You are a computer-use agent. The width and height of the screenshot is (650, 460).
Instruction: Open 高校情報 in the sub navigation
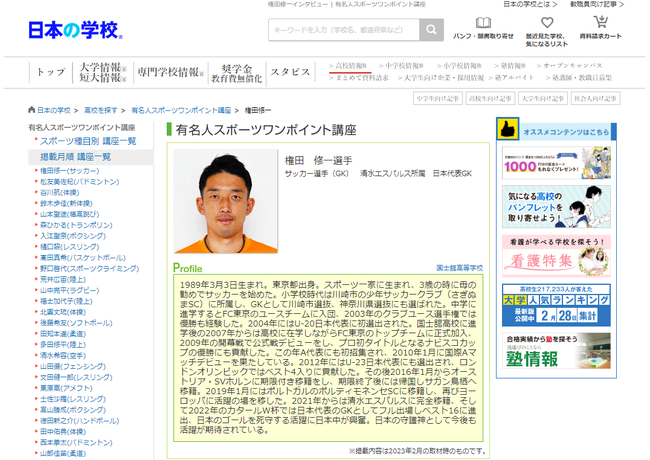pyautogui.click(x=350, y=66)
